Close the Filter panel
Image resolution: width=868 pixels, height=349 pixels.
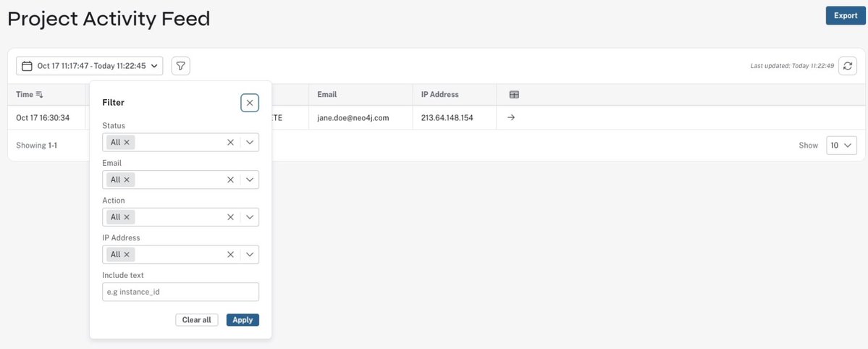click(x=250, y=103)
